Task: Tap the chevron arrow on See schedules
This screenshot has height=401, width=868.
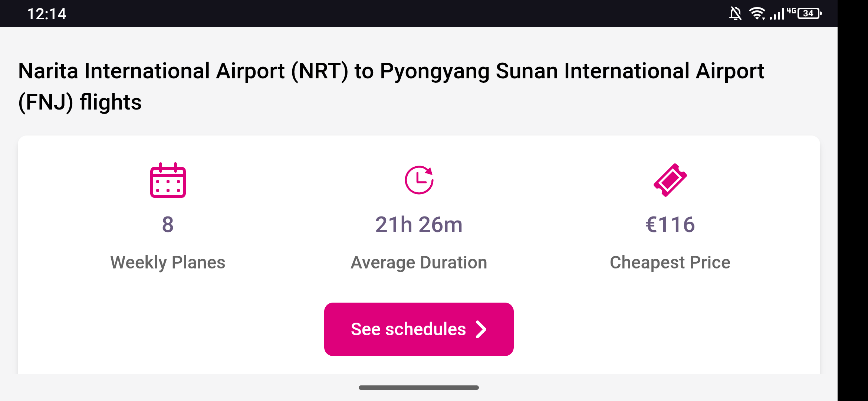Action: tap(481, 329)
